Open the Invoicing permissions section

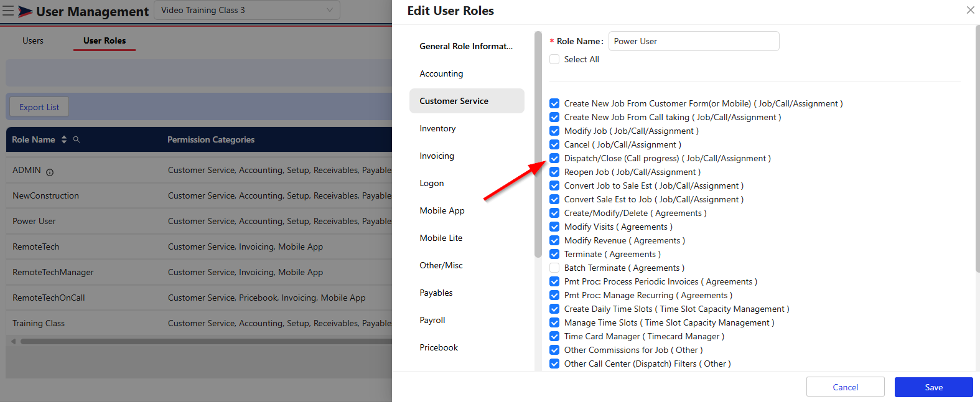point(467,156)
